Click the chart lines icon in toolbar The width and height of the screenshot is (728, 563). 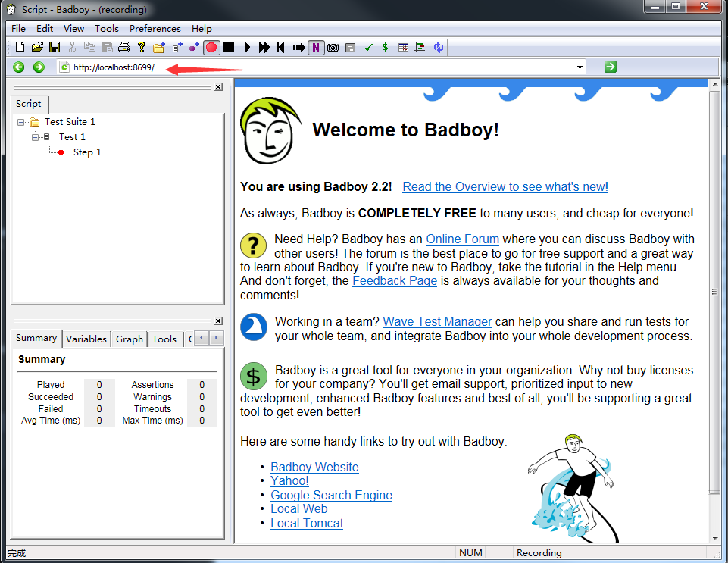pyautogui.click(x=420, y=48)
